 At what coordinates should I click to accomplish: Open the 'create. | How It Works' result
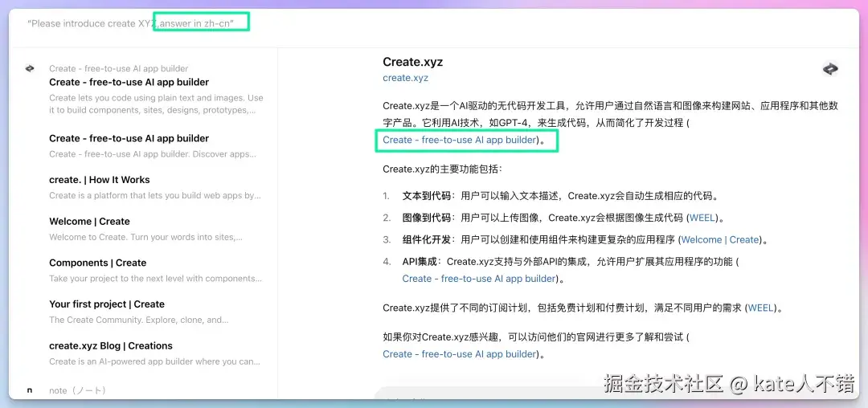coord(99,180)
